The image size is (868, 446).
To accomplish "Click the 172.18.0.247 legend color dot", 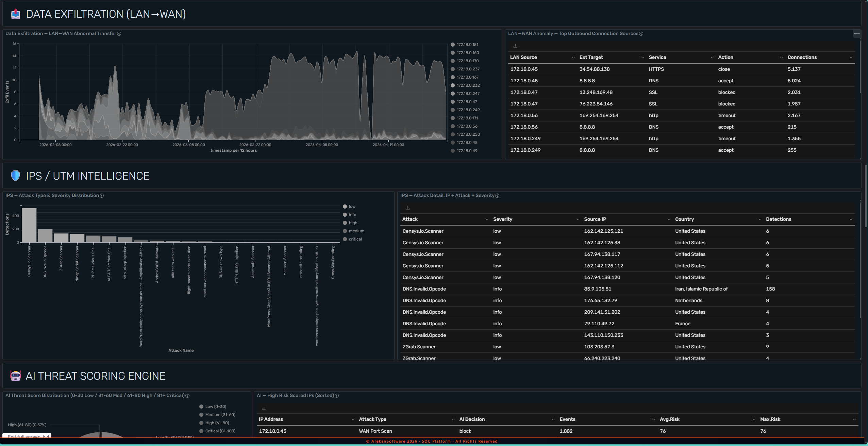I will (x=453, y=94).
